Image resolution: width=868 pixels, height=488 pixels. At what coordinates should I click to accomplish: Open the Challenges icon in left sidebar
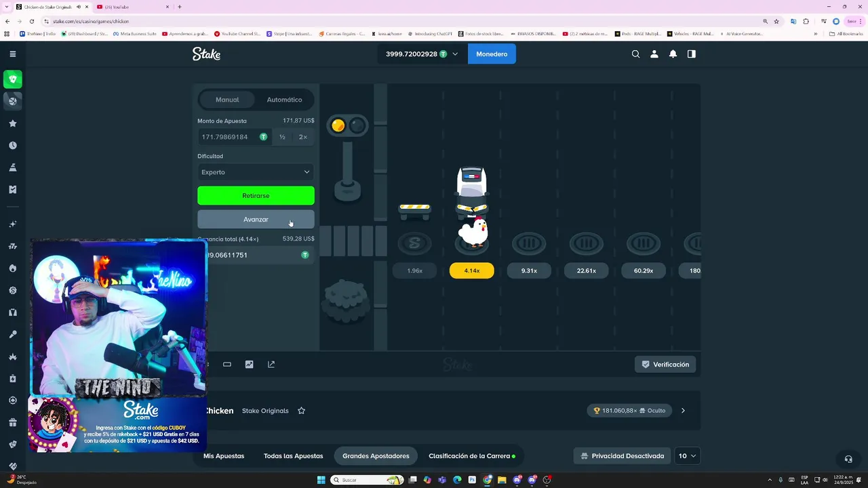pos(12,167)
